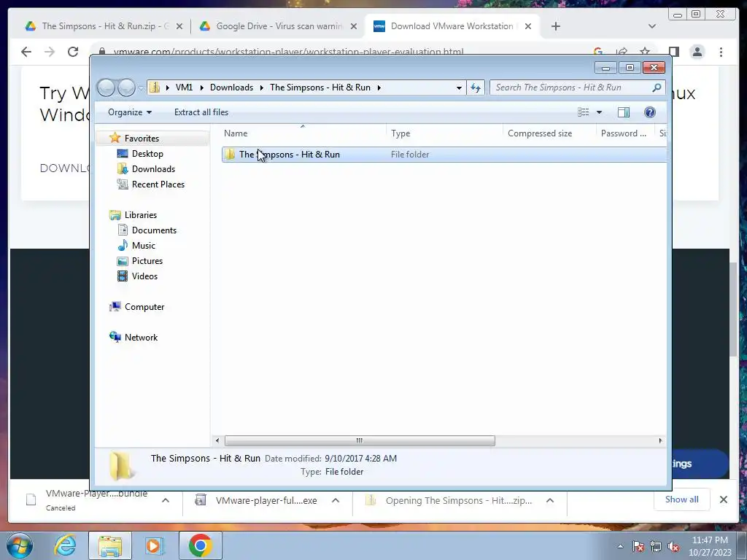Open Chrome tab search chevron
This screenshot has height=560, width=747.
pos(651,26)
